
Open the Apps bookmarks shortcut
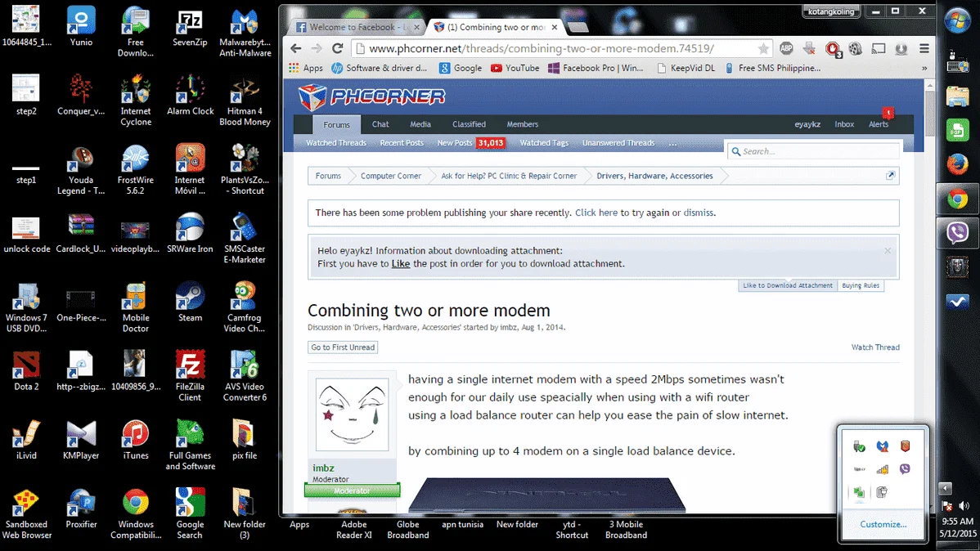(306, 68)
